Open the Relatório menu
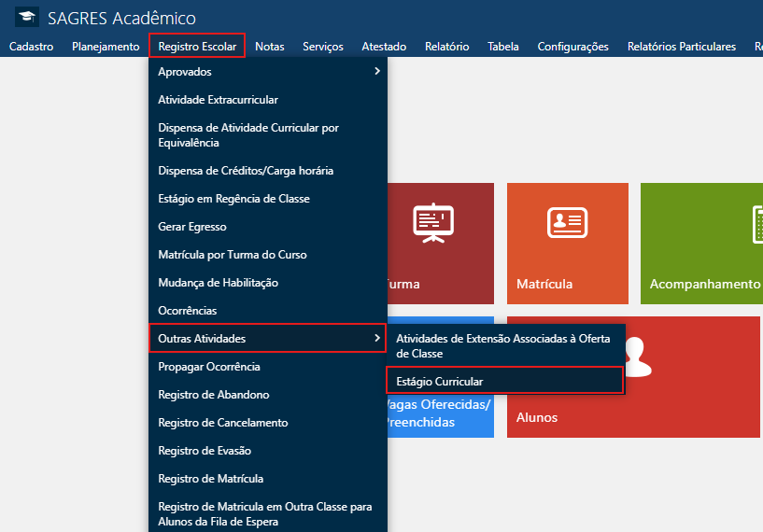 pyautogui.click(x=446, y=47)
